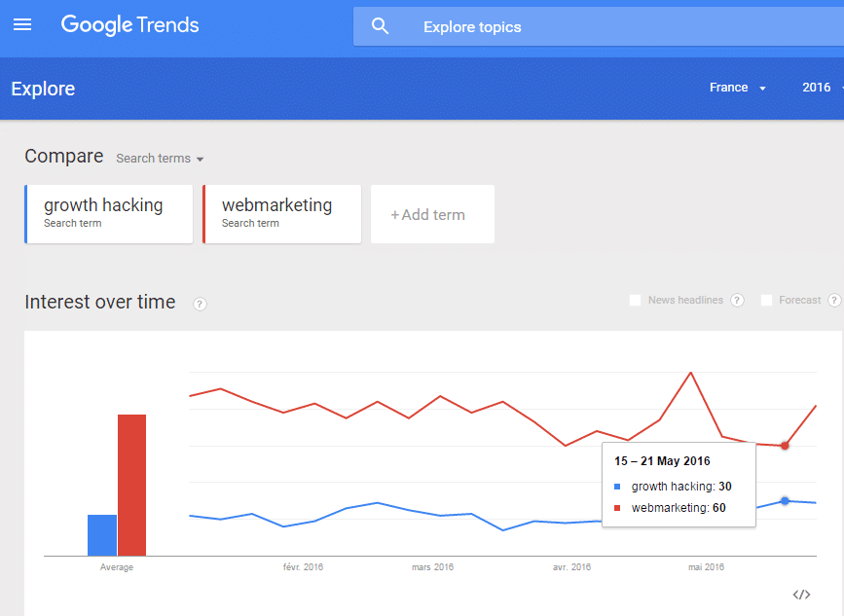Open the France country dropdown
The height and width of the screenshot is (616, 844).
click(x=738, y=88)
